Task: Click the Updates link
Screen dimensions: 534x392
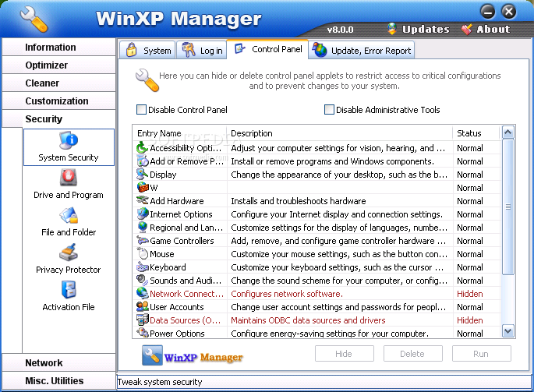Action: 426,30
